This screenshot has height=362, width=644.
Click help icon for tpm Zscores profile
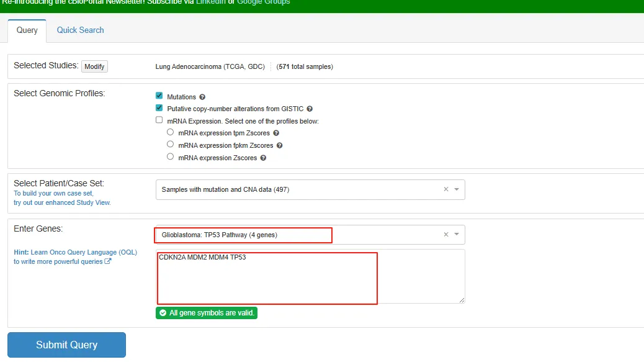(x=276, y=133)
